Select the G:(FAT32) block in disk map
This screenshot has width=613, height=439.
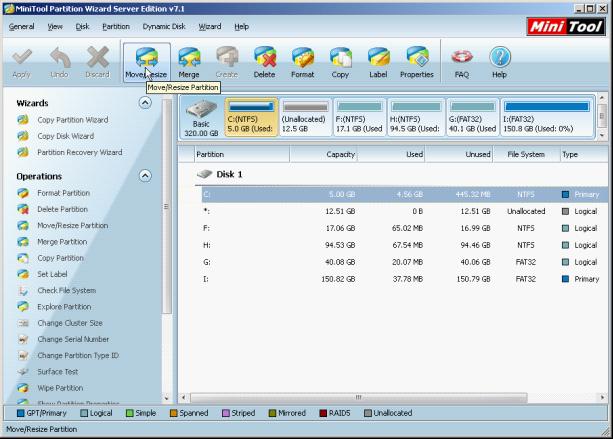pyautogui.click(x=473, y=117)
